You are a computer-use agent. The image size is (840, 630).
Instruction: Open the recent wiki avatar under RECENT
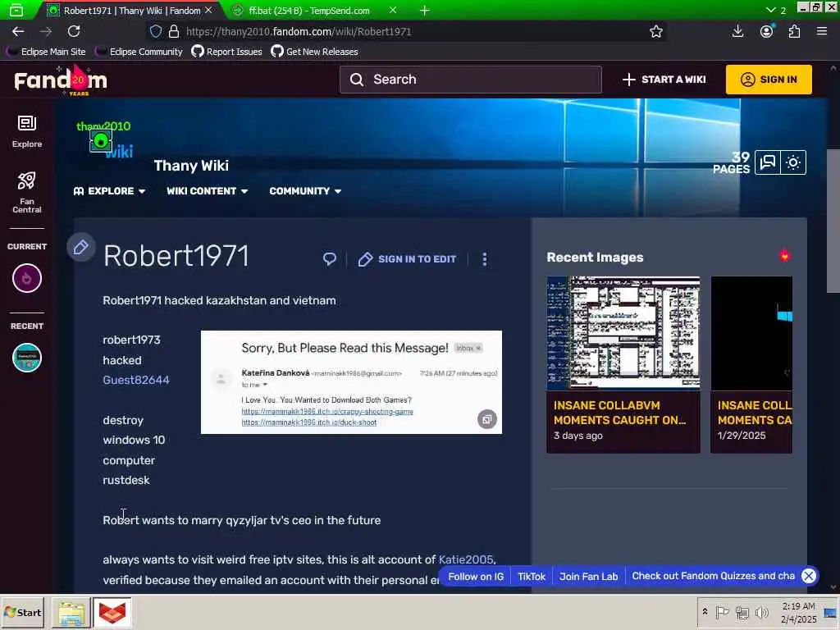coord(27,358)
